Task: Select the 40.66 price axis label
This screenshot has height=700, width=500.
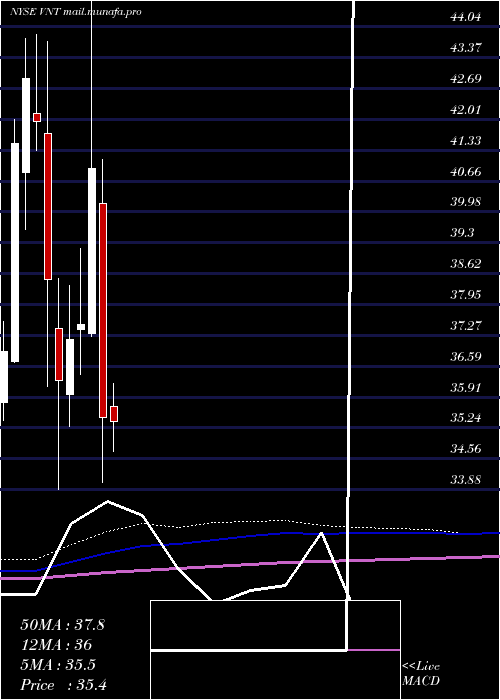Action: (x=466, y=171)
